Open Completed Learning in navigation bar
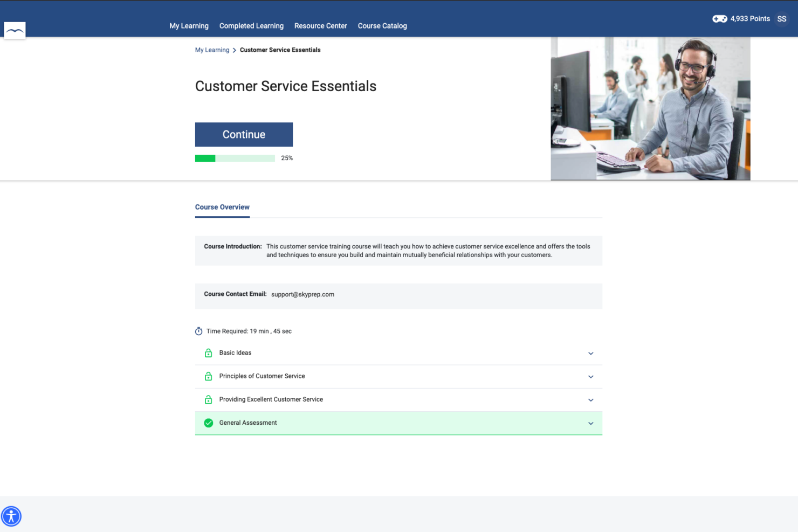 (251, 26)
